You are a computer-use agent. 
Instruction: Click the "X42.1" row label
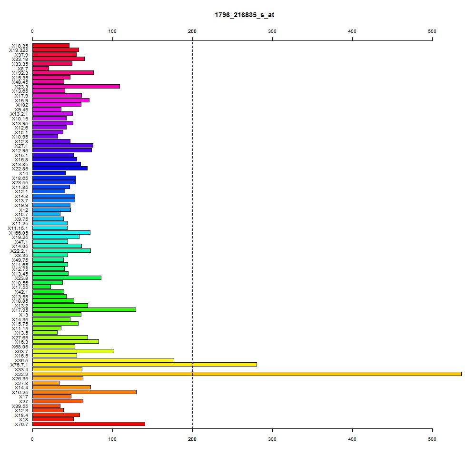(x=21, y=292)
